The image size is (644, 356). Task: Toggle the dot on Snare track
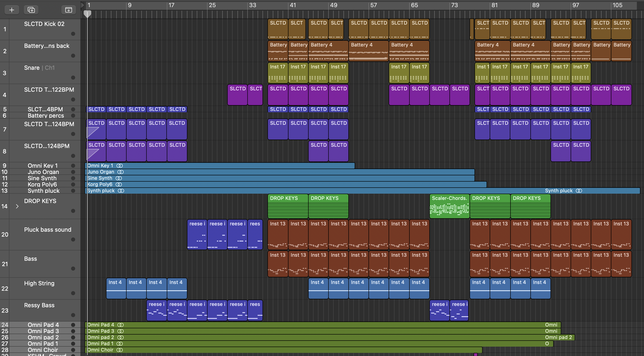[x=73, y=78]
